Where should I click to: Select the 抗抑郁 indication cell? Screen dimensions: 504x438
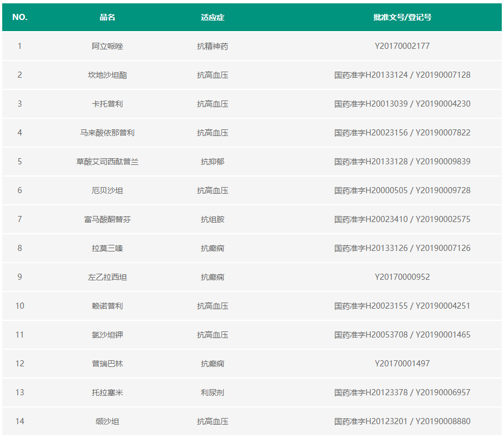[x=213, y=162]
